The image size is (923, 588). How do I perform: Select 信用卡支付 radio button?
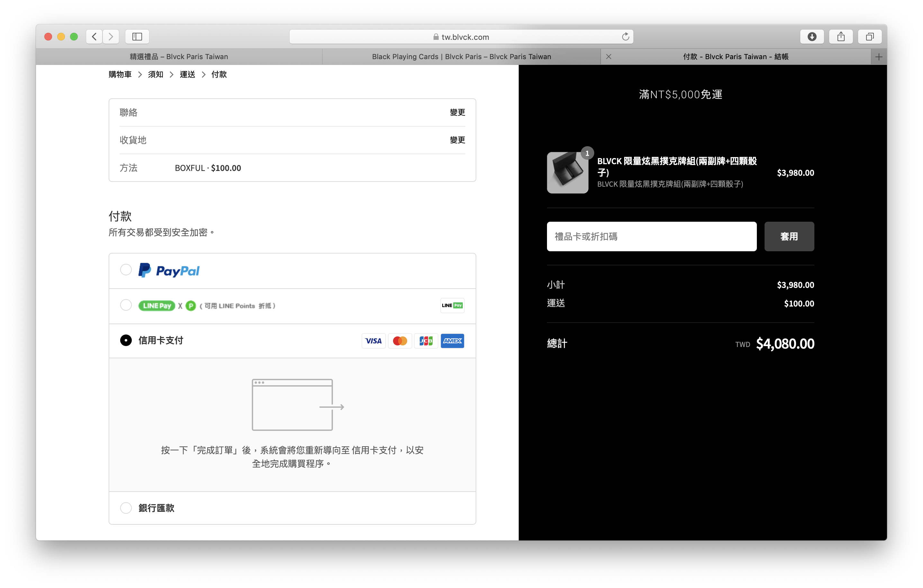click(x=126, y=340)
